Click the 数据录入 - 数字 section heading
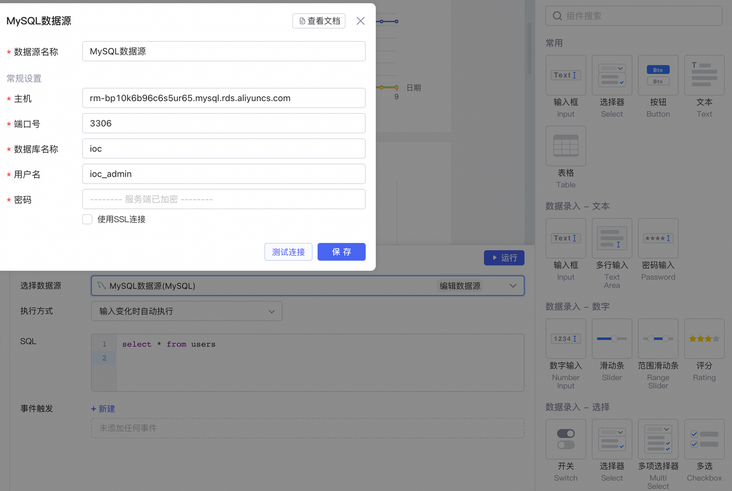Screen dimensions: 732x491 click(x=577, y=307)
